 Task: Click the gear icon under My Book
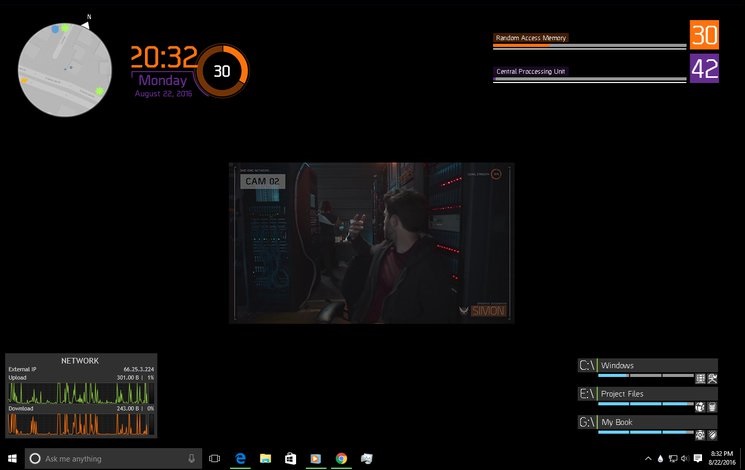click(x=700, y=435)
